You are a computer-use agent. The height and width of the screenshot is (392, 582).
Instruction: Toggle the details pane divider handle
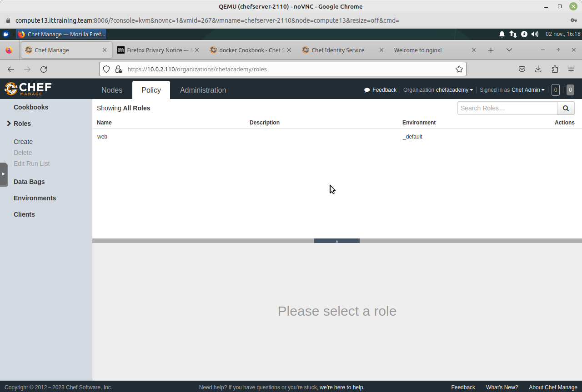pyautogui.click(x=336, y=241)
